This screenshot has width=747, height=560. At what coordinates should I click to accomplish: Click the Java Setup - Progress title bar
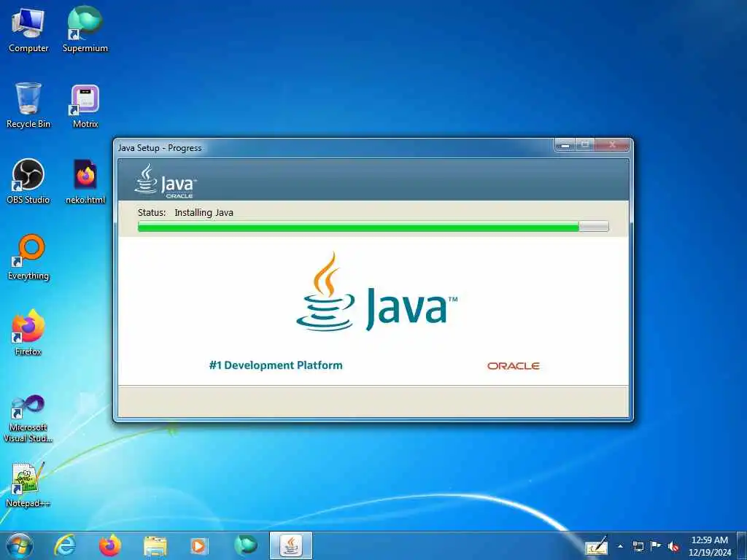point(333,147)
